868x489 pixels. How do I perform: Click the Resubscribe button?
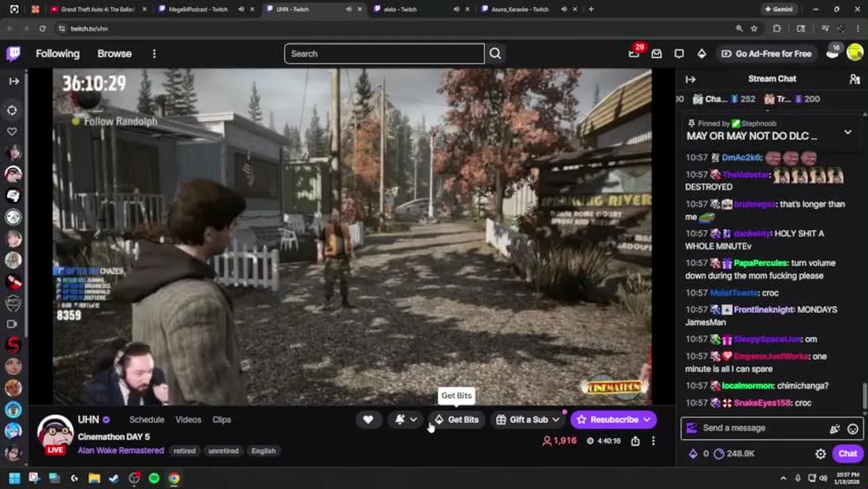613,420
